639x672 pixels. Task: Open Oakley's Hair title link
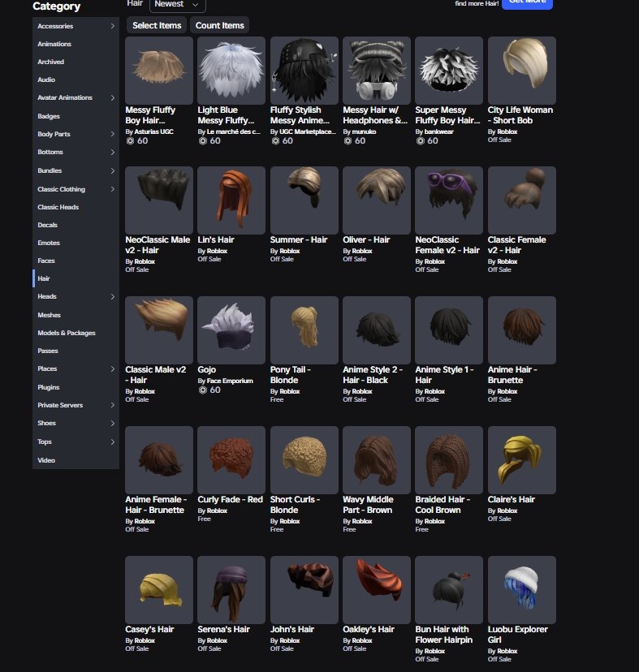[369, 629]
